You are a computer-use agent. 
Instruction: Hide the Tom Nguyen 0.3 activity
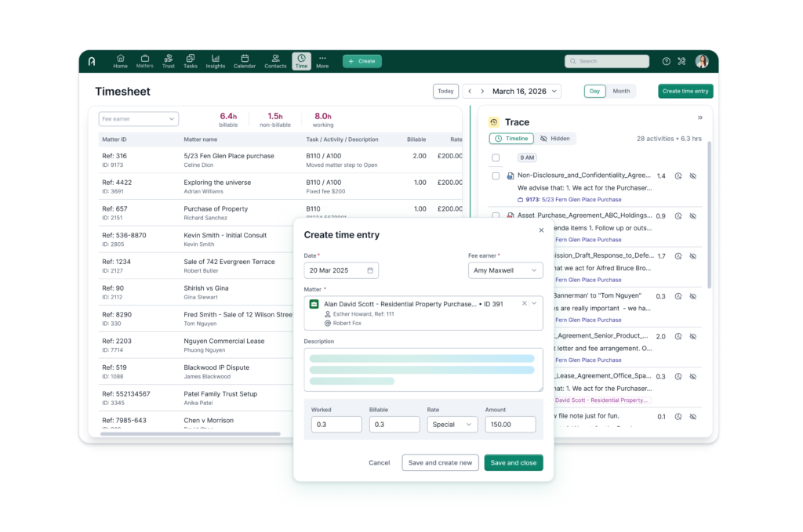(x=693, y=296)
